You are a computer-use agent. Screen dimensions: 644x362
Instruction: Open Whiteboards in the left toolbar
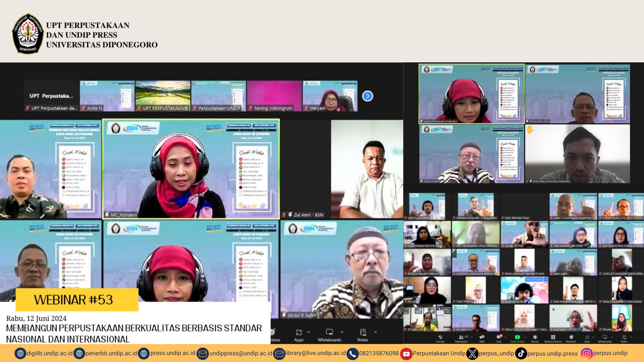coord(329,333)
